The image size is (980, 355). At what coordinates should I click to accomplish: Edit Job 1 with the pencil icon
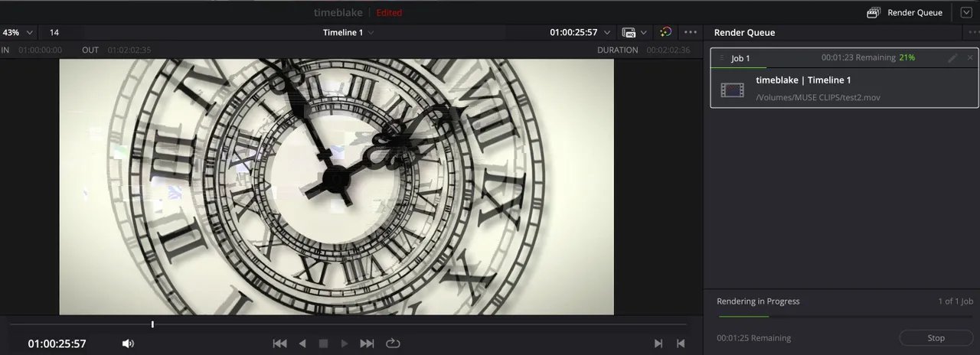tap(952, 58)
